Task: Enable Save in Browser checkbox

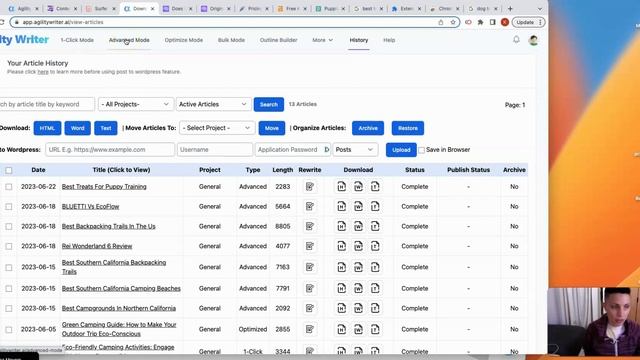Action: click(x=422, y=150)
